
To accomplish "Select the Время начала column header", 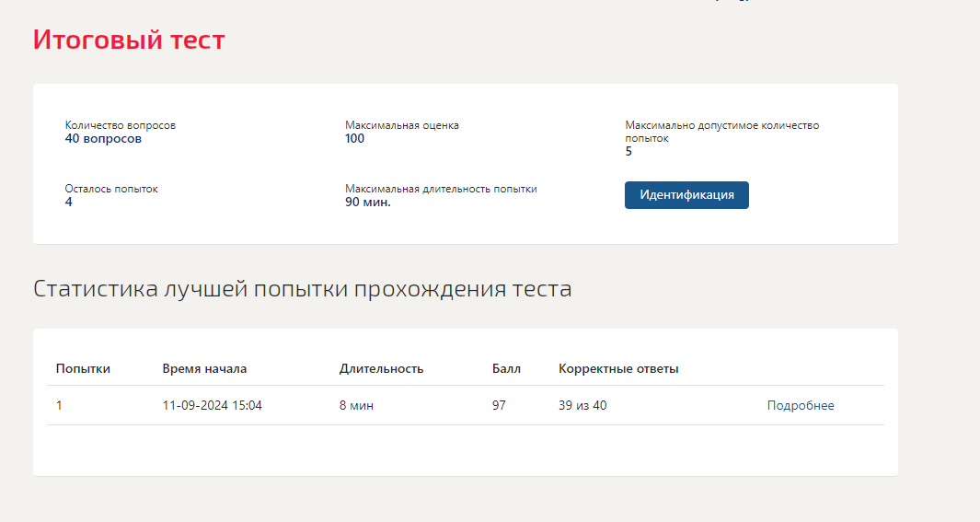I will (204, 369).
